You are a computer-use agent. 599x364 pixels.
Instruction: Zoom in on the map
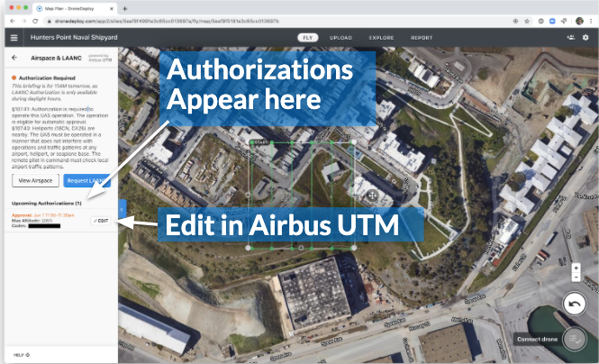click(x=576, y=268)
